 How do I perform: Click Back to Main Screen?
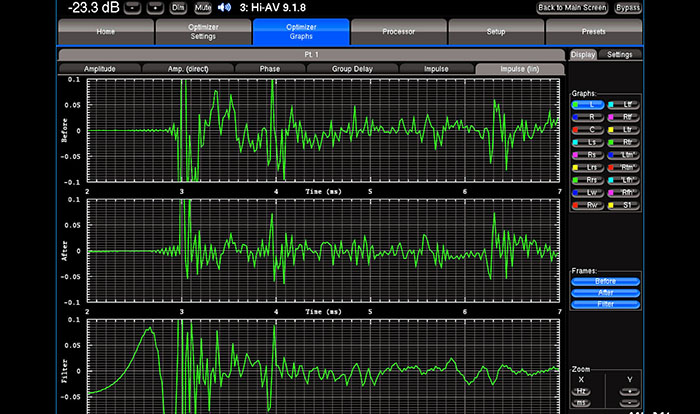coord(572,8)
